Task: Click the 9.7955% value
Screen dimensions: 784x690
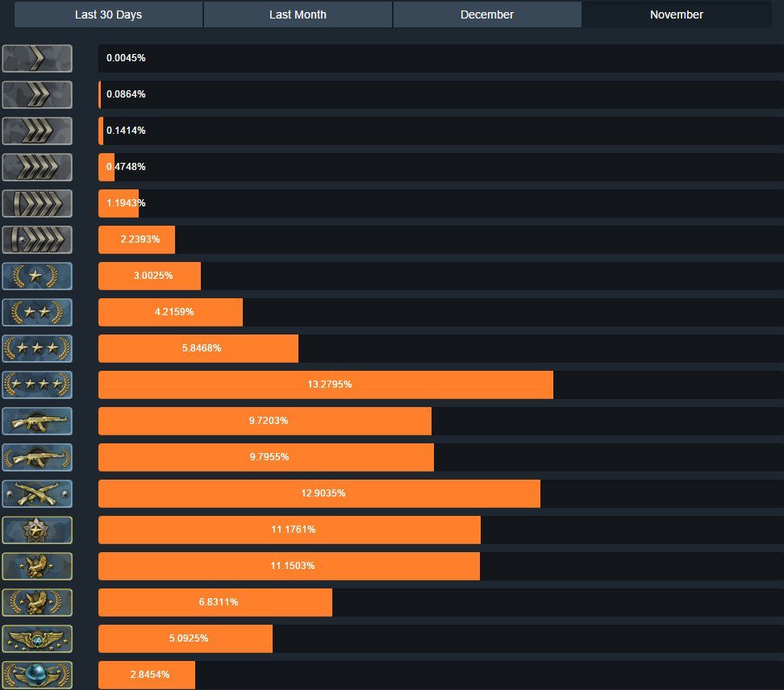Action: [x=269, y=457]
